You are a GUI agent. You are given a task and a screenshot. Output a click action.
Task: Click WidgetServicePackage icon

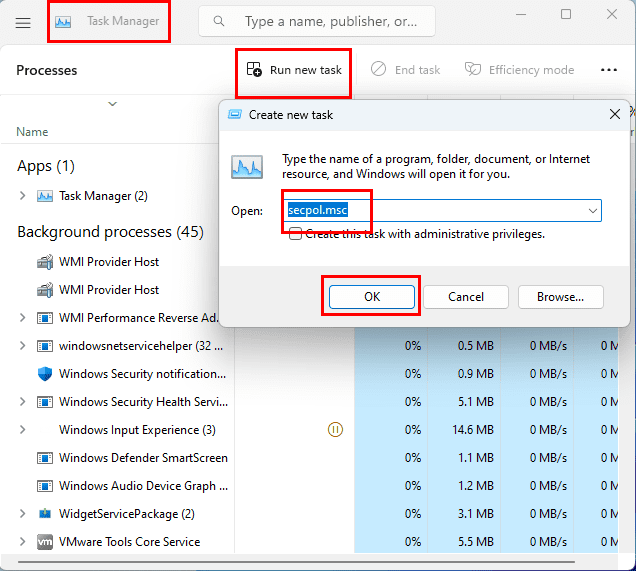tap(45, 514)
